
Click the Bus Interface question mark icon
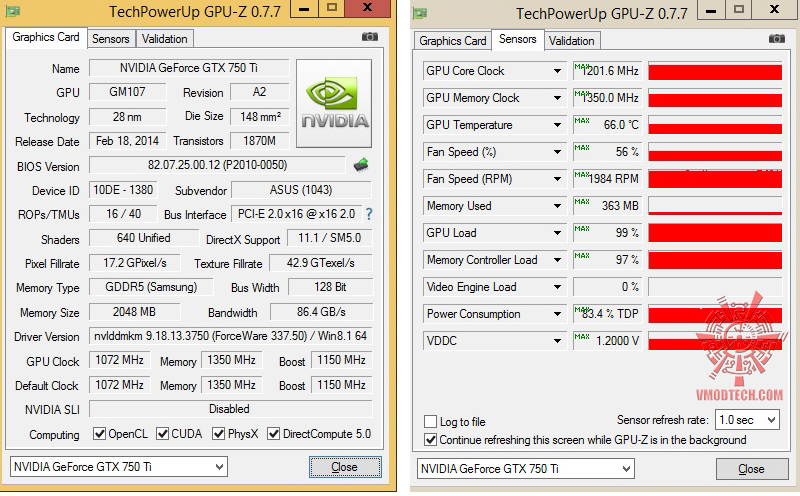coord(369,214)
